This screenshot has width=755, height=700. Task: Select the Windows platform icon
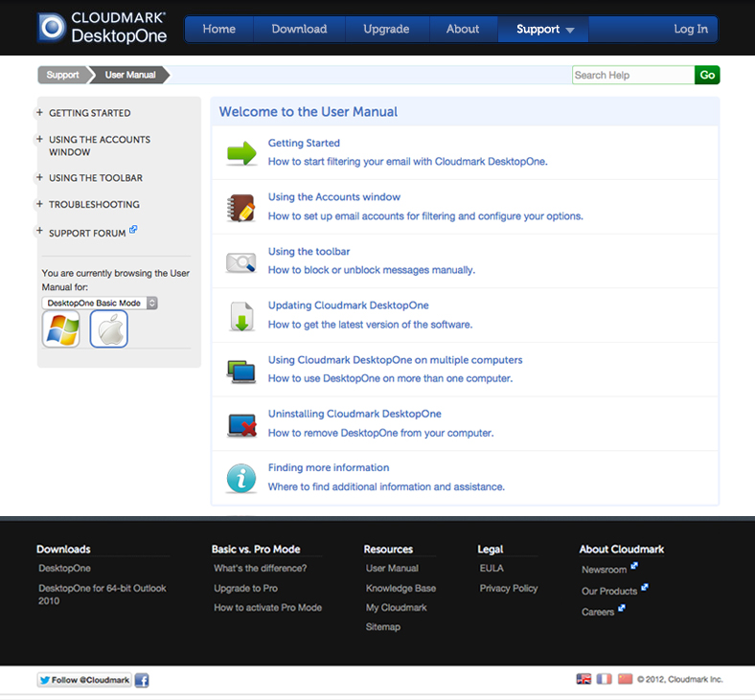[60, 329]
